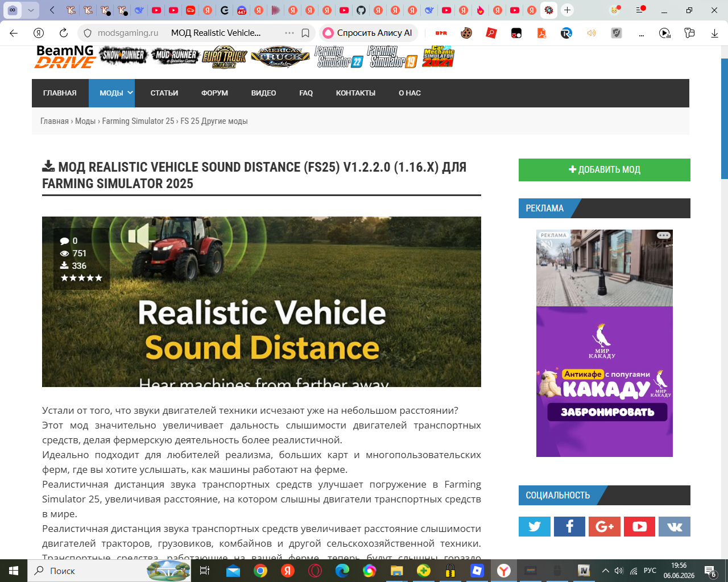728x582 pixels.
Task: Open ФОРУМ navigation item
Action: point(214,93)
